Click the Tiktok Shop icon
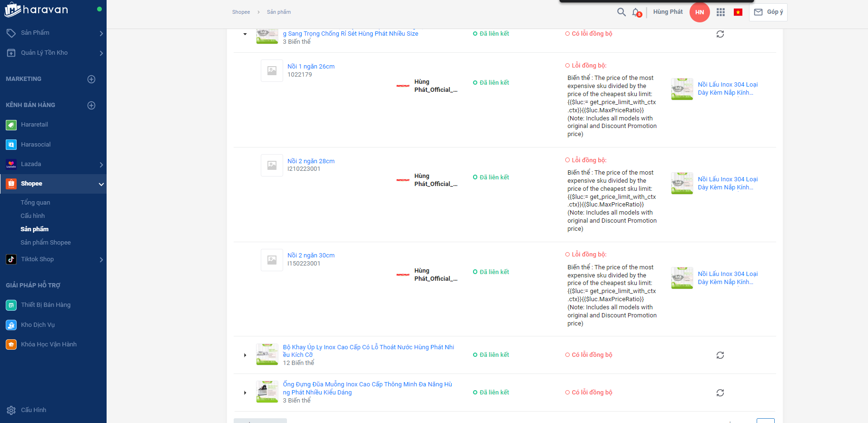Screen dimensions: 868x423 coord(11,259)
